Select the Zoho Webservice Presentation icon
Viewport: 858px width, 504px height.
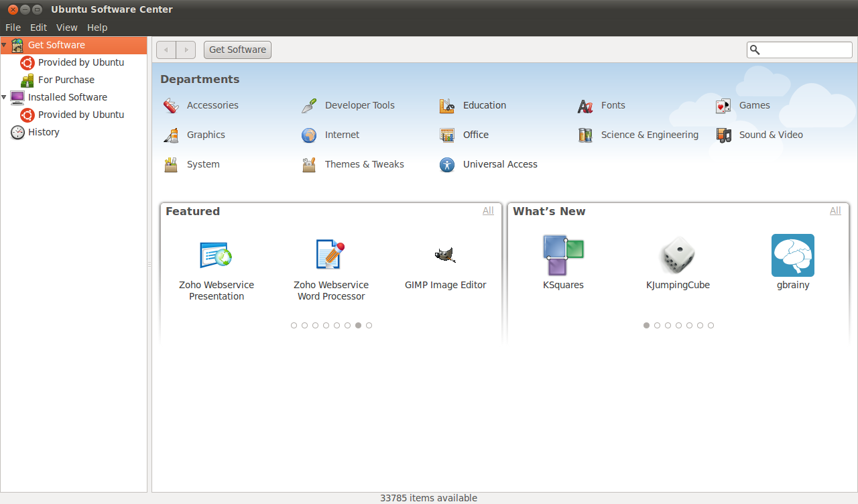(217, 255)
